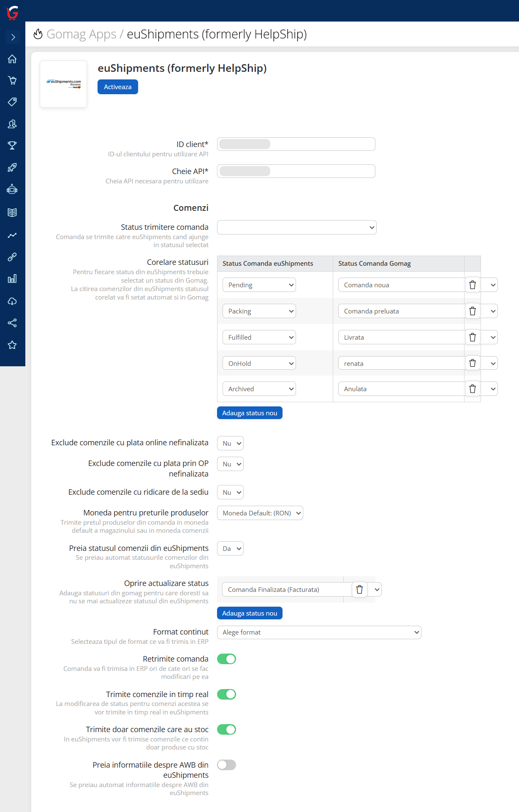Open Exclude comenzile cu plata online dropdown
This screenshot has width=519, height=812.
231,443
